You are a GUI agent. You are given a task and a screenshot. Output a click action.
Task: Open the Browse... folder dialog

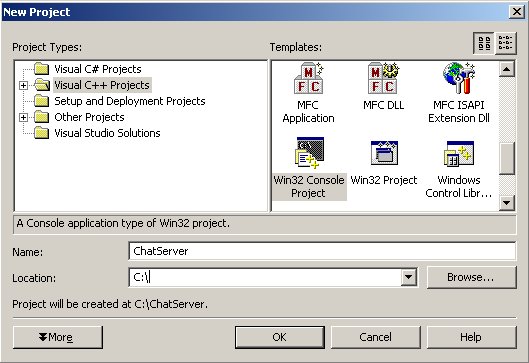click(471, 277)
